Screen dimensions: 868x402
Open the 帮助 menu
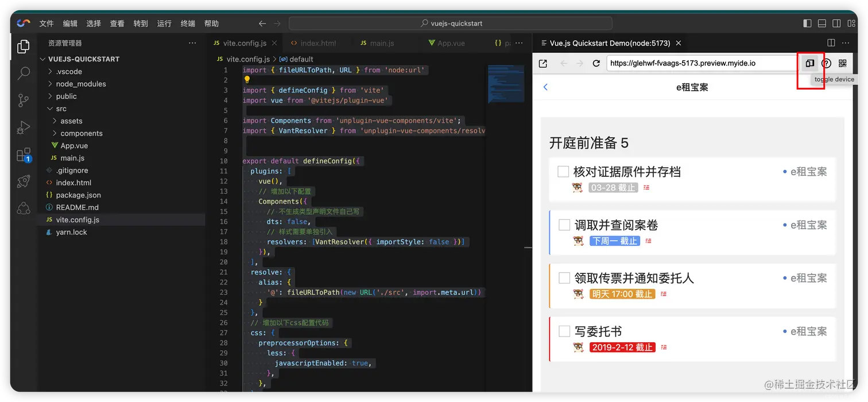coord(211,24)
